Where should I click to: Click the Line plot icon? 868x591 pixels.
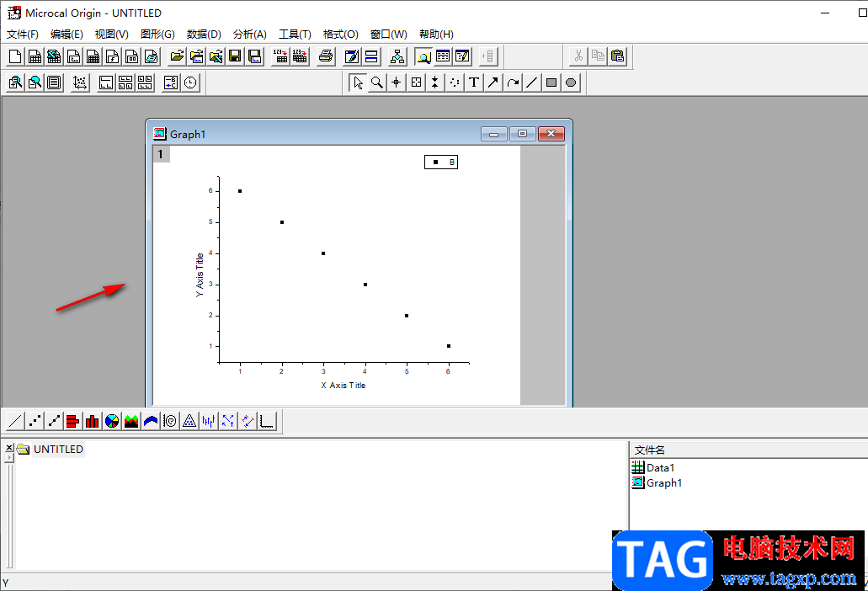[x=15, y=422]
